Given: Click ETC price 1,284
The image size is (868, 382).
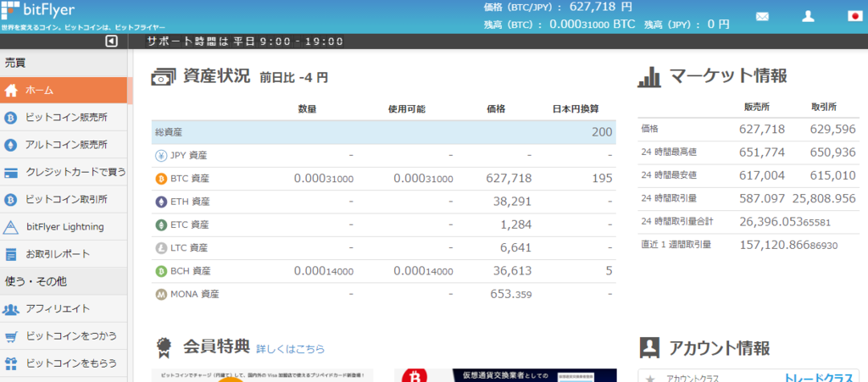Looking at the screenshot, I should coord(516,225).
